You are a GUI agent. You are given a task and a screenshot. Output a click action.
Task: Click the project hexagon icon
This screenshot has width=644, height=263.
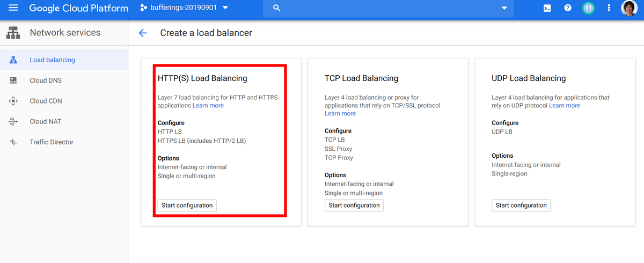tap(143, 8)
